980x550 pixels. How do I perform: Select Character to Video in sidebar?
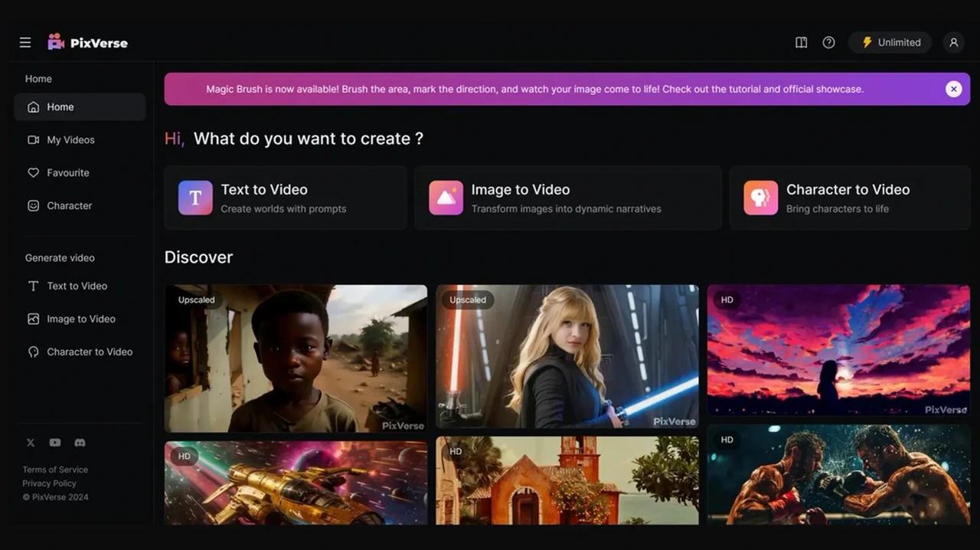point(80,352)
